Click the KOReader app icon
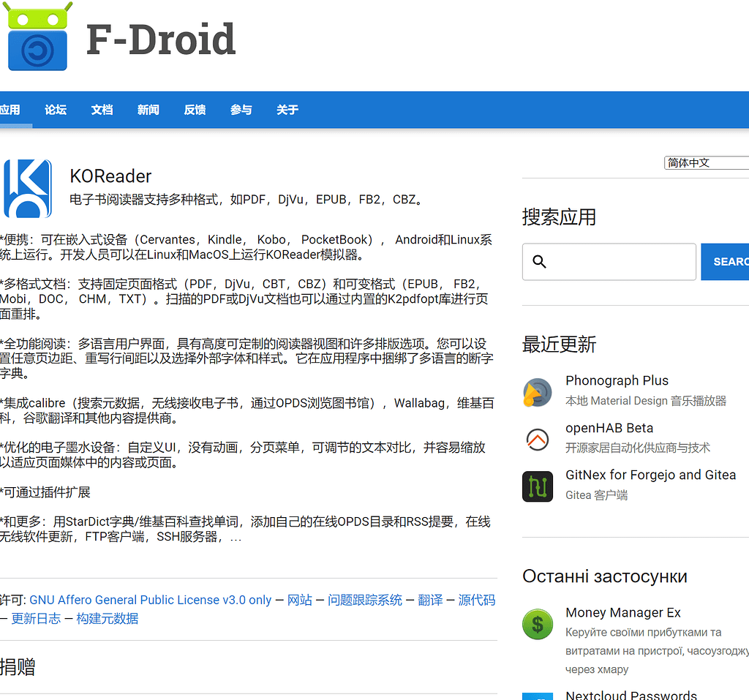749x700 pixels. pos(27,188)
